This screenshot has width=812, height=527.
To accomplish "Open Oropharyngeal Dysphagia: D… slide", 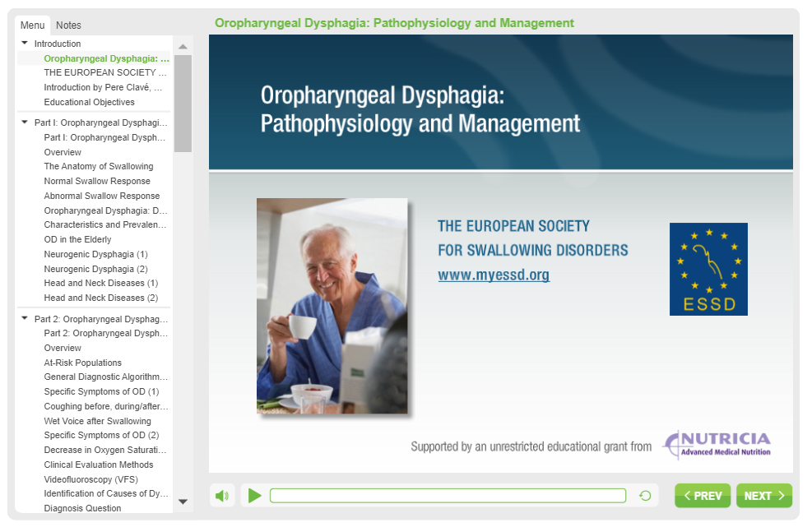I will (105, 210).
